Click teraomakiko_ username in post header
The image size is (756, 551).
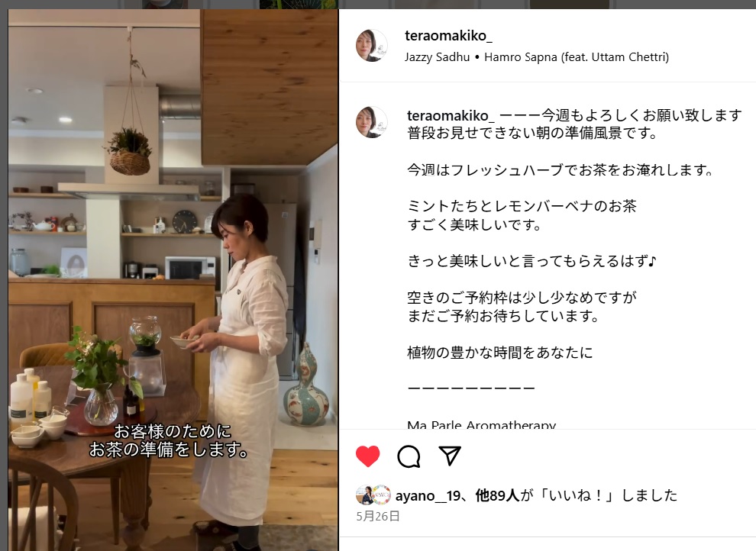point(448,36)
